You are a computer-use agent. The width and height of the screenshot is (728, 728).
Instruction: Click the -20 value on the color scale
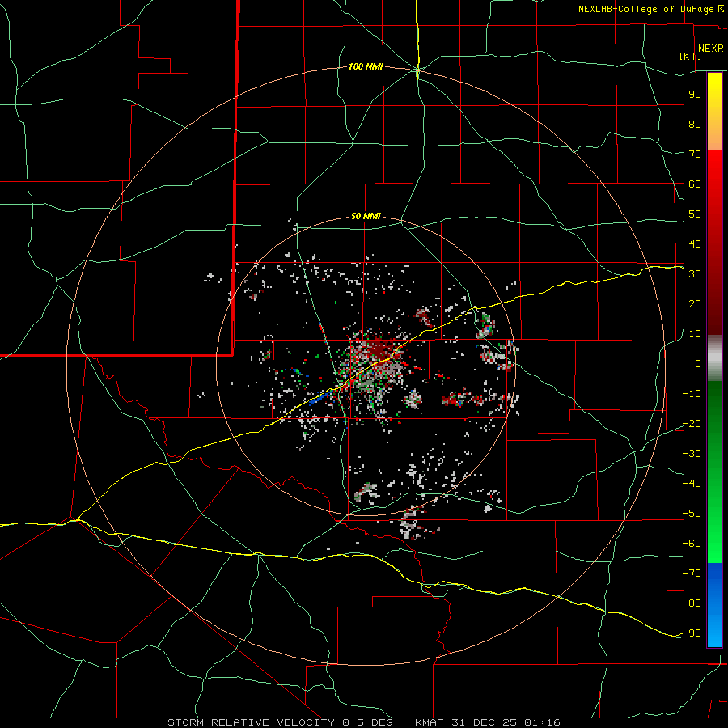pyautogui.click(x=692, y=423)
